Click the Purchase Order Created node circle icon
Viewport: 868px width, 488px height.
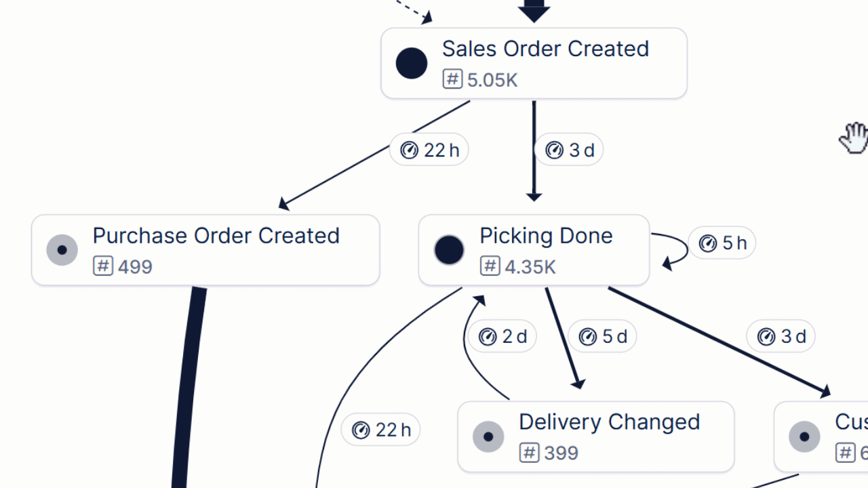pyautogui.click(x=62, y=250)
